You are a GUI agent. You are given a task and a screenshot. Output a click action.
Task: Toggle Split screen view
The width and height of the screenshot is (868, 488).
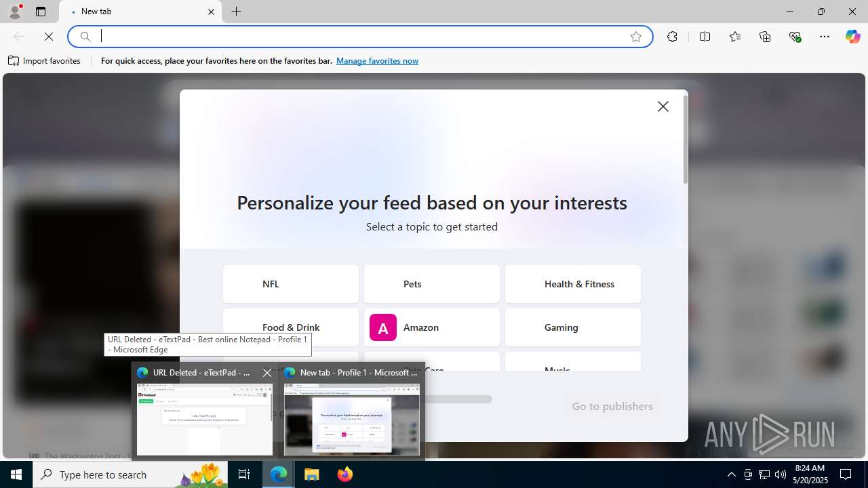pos(705,37)
